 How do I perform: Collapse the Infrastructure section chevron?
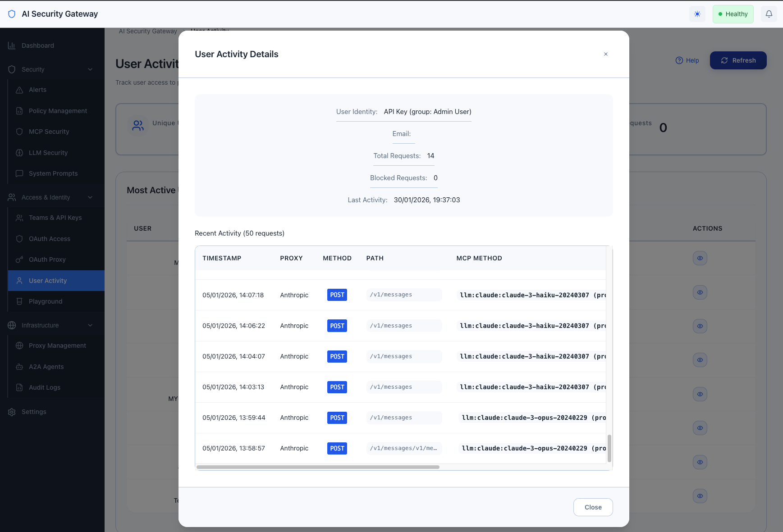91,325
